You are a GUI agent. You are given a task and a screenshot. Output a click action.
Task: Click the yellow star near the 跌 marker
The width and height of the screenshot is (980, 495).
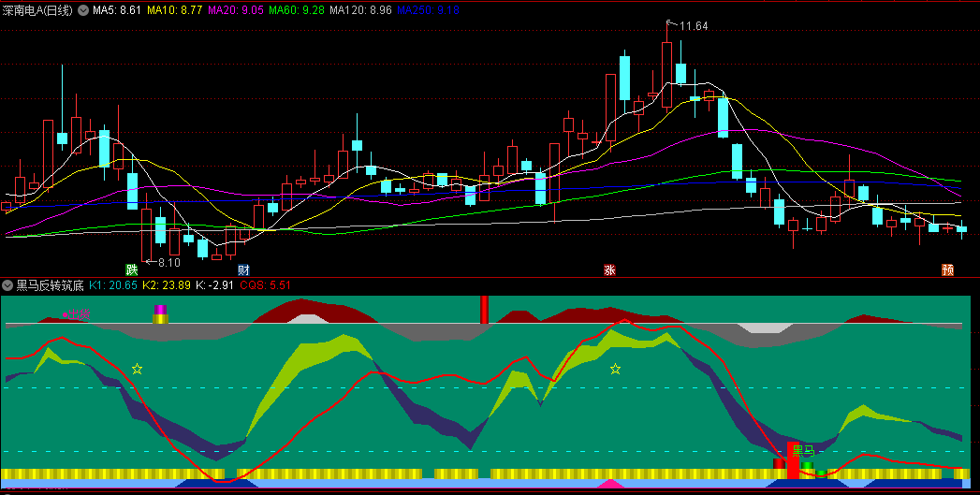137,369
